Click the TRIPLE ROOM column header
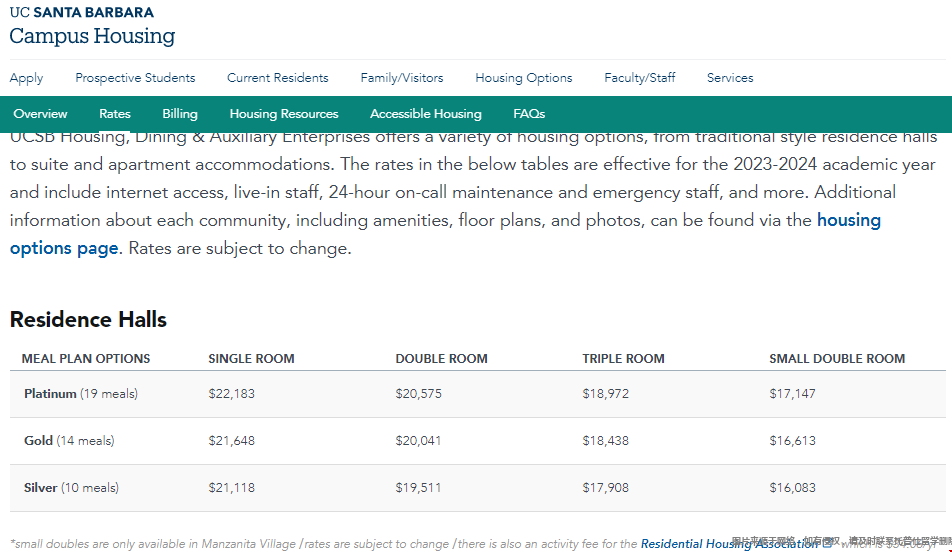Viewport: 952px width, 552px height. [624, 358]
